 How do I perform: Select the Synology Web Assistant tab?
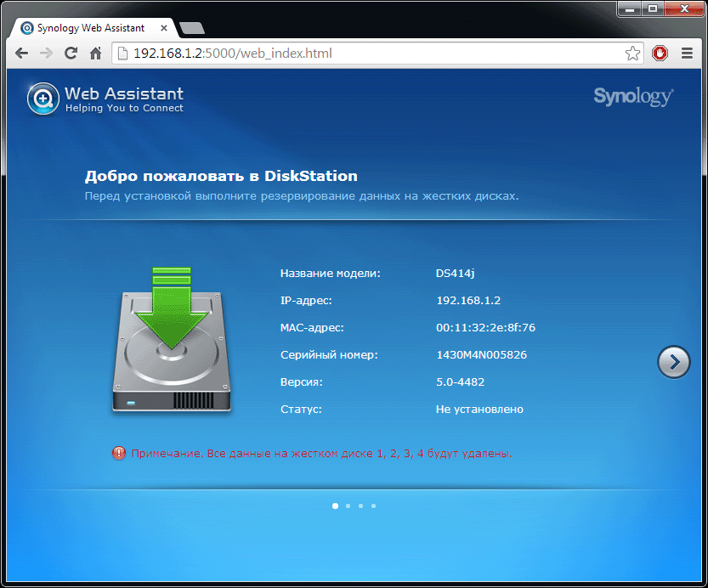pos(93,28)
